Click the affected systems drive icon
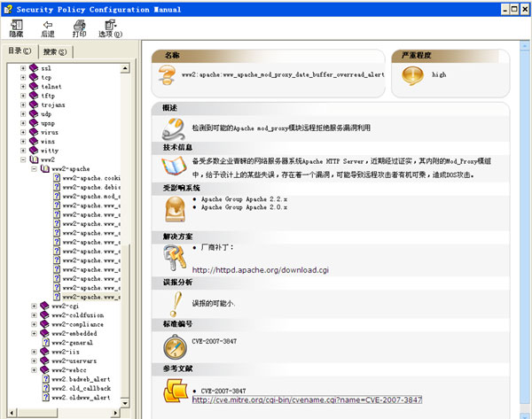Screen dimensions: 532x419 pos(175,209)
